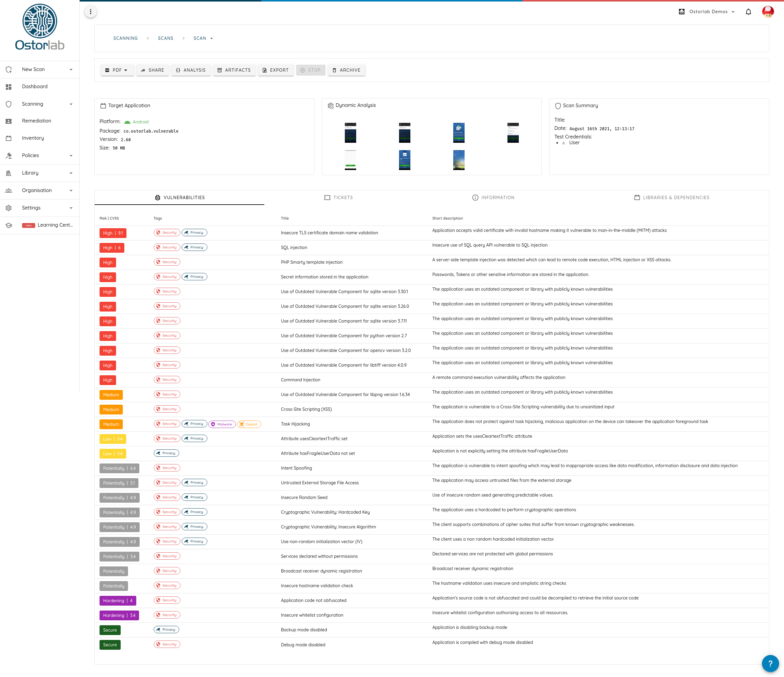The image size is (784, 677).
Task: Open the Learning Center sidebar item
Action: click(55, 225)
